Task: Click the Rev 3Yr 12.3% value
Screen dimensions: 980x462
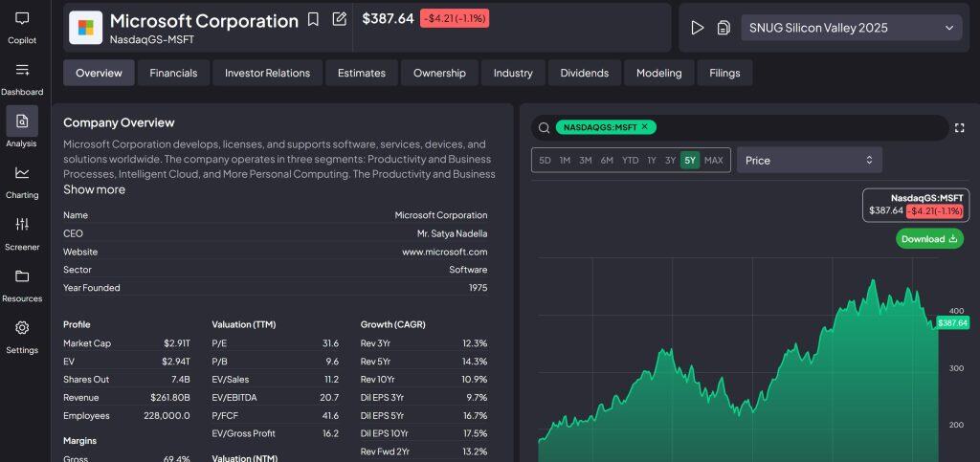Action: coord(475,343)
